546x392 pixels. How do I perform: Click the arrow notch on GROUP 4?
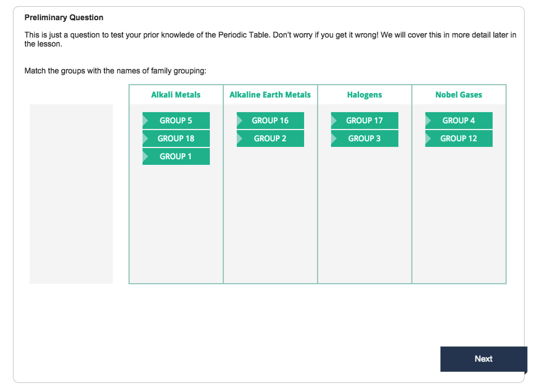click(x=428, y=121)
